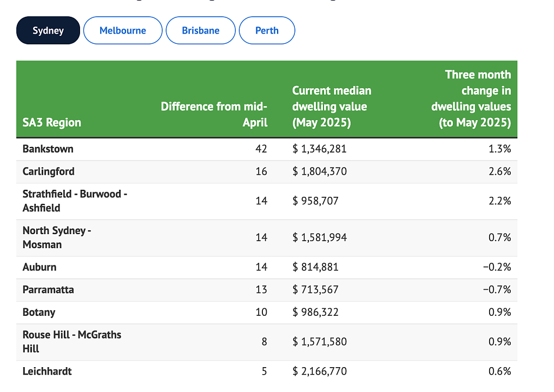This screenshot has height=392, width=554.
Task: Click the Parramatta region name
Action: [48, 290]
